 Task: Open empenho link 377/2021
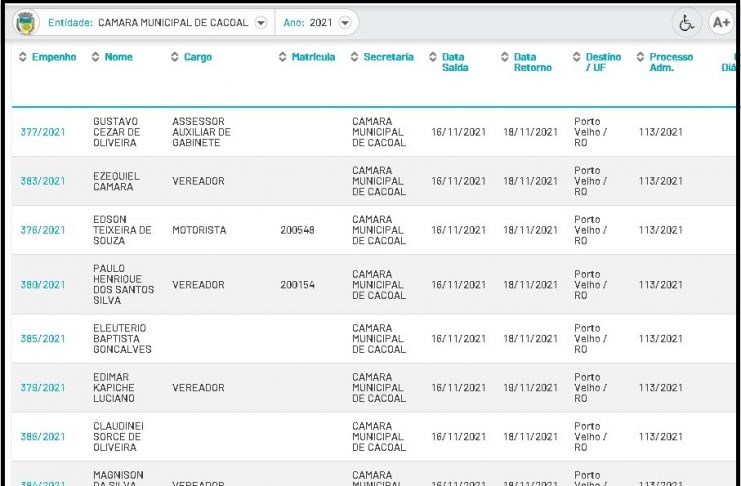(42, 132)
